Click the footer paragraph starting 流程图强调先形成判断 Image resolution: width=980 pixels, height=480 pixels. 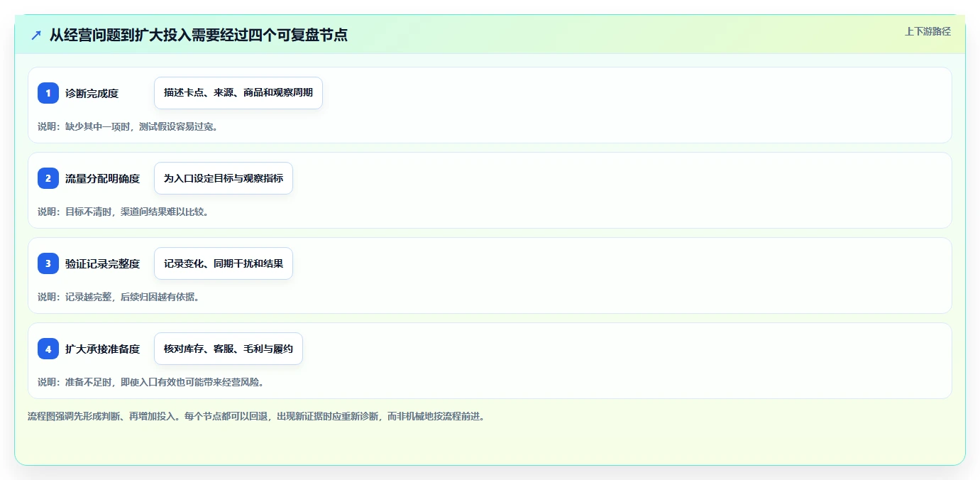pos(256,416)
